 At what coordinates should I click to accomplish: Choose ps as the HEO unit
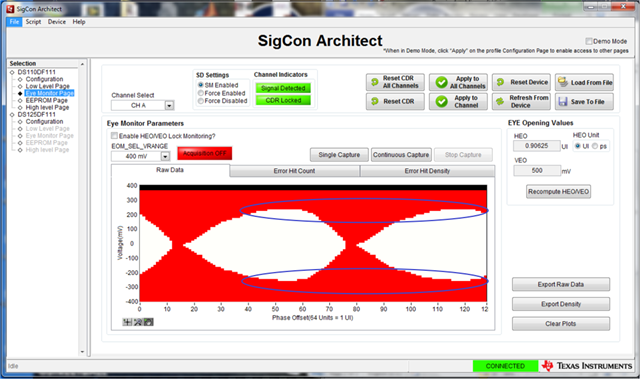pos(595,146)
